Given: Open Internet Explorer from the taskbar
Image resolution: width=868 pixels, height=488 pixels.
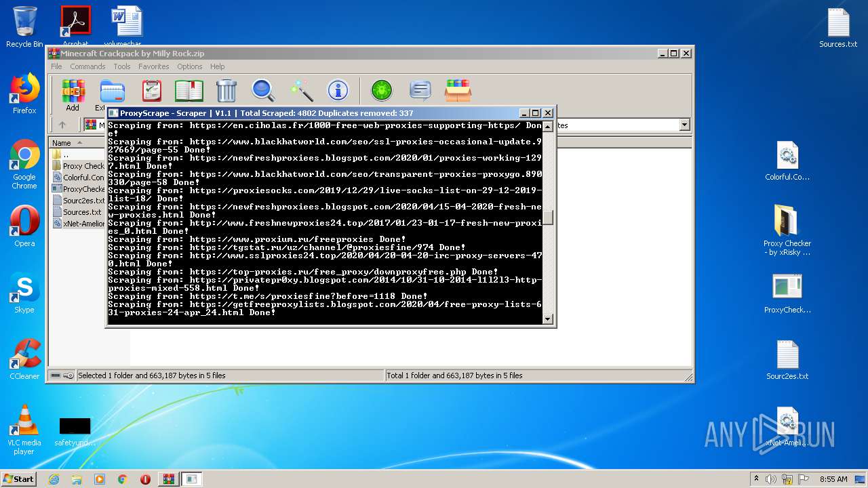Looking at the screenshot, I should (54, 479).
